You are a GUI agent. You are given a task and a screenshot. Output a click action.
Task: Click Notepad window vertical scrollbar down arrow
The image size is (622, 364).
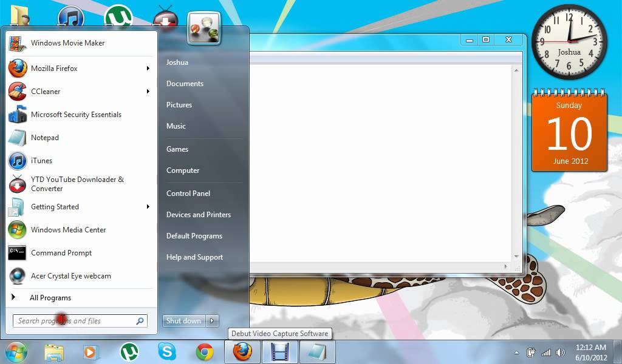[516, 256]
